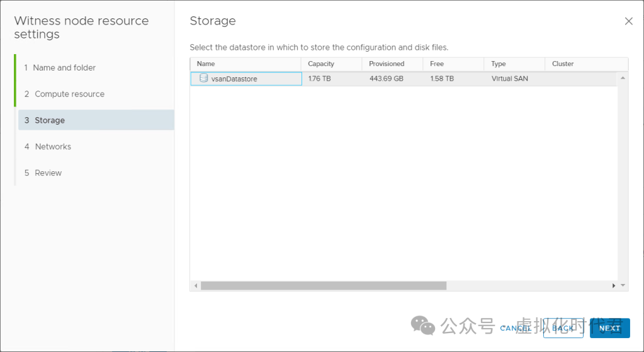Sort datastores by Name column
This screenshot has width=644, height=352.
(x=206, y=64)
